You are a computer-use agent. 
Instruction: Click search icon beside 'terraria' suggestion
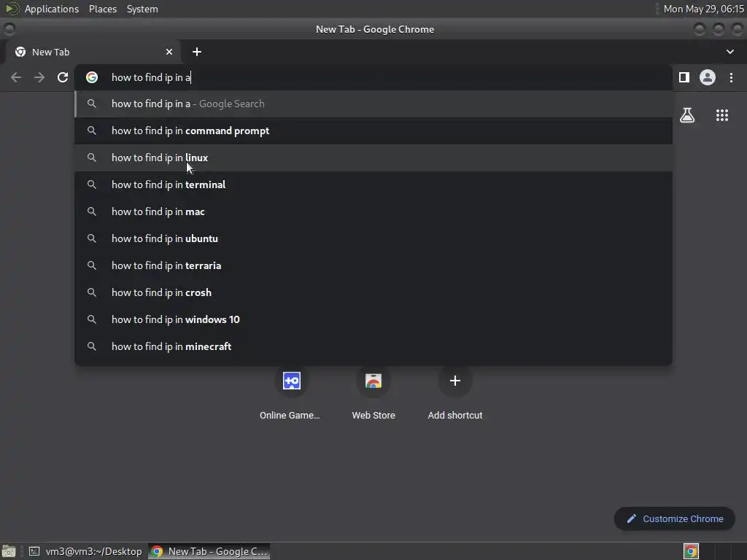tap(92, 265)
